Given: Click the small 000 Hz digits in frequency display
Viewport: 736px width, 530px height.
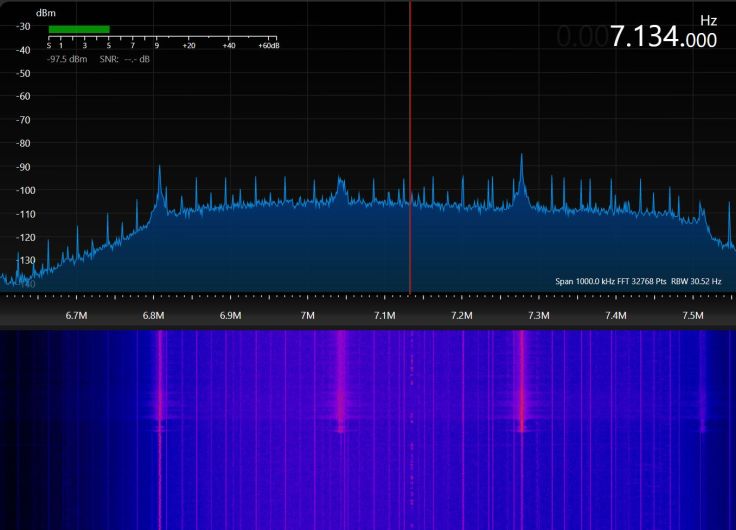Looking at the screenshot, I should point(701,40).
